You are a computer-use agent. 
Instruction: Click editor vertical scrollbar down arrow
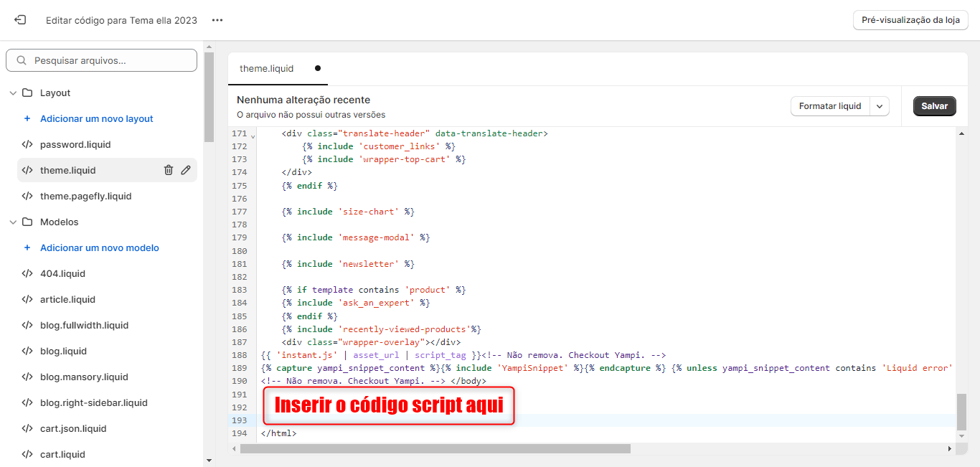961,436
